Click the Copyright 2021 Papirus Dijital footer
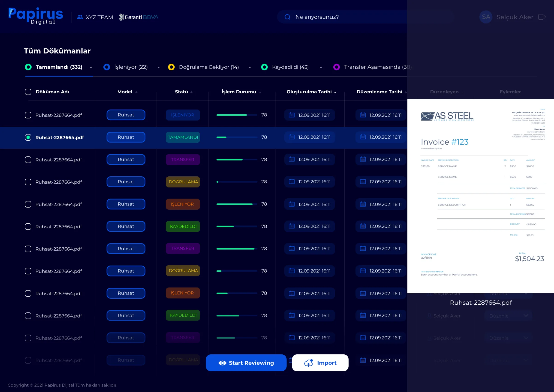The width and height of the screenshot is (554, 392). [63, 385]
